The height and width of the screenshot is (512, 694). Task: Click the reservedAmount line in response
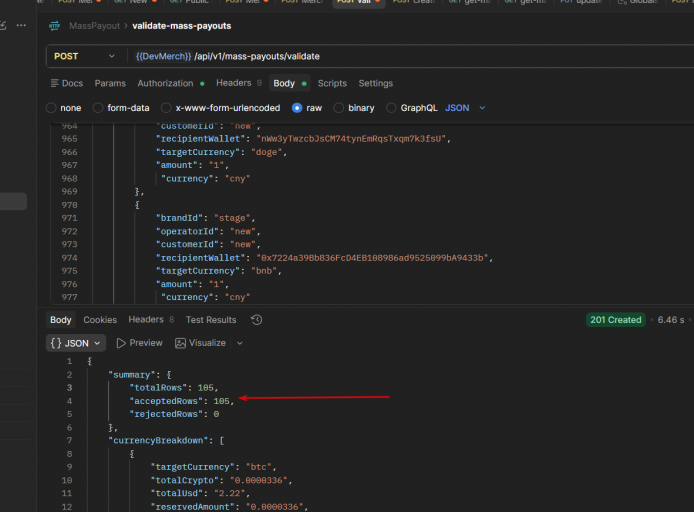[229, 507]
